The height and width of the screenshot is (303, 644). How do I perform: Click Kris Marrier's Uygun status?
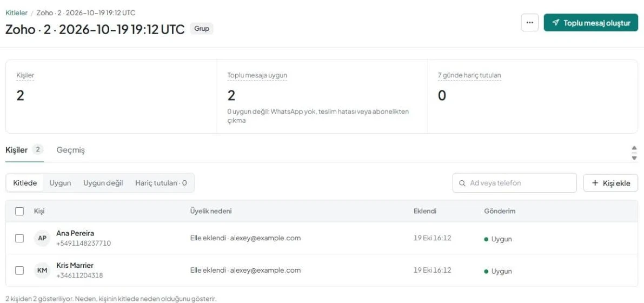point(498,271)
